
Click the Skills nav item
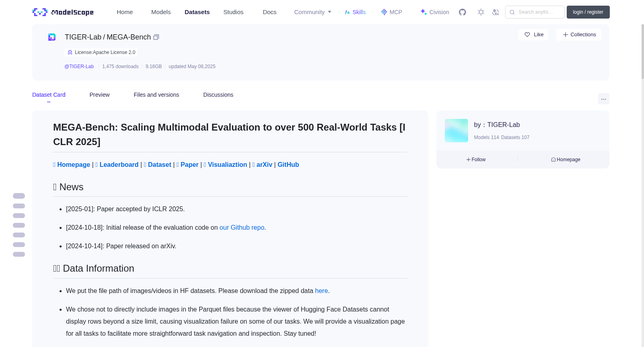[355, 12]
